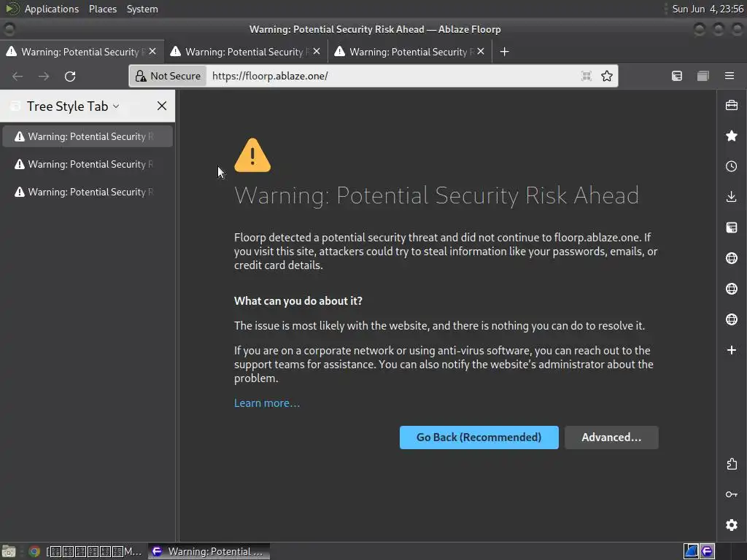Image resolution: width=747 pixels, height=560 pixels.
Task: Open the browser manager briefcase icon in sidebar
Action: click(x=732, y=105)
